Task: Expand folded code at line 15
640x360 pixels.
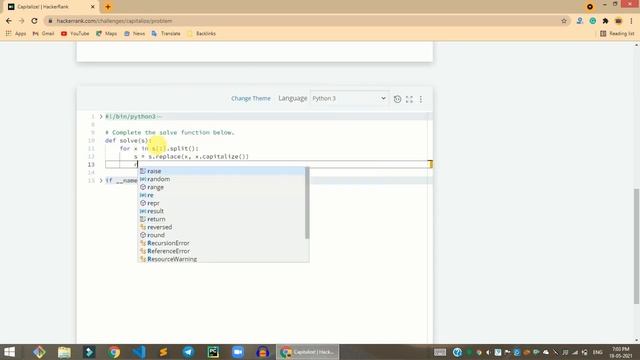Action: (x=101, y=180)
